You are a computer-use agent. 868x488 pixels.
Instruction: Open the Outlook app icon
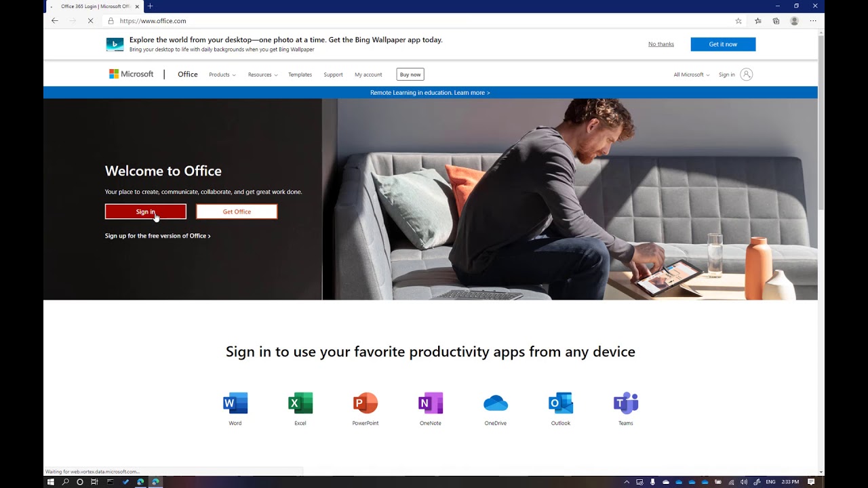(561, 403)
